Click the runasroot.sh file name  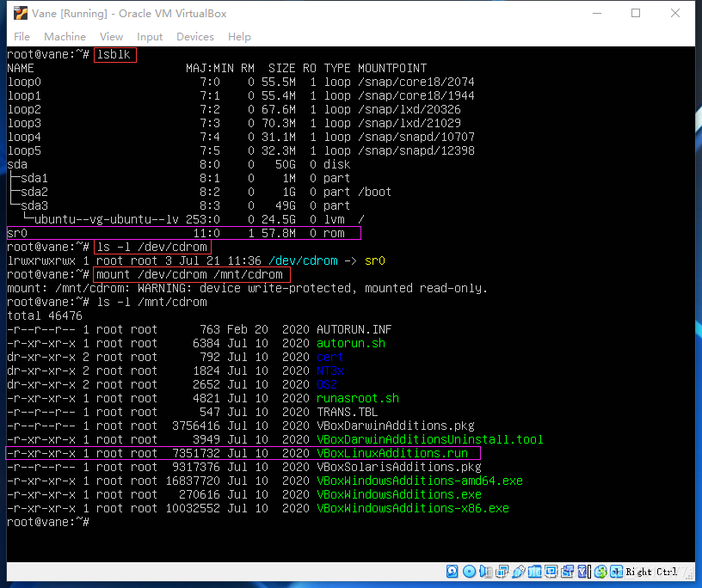358,398
